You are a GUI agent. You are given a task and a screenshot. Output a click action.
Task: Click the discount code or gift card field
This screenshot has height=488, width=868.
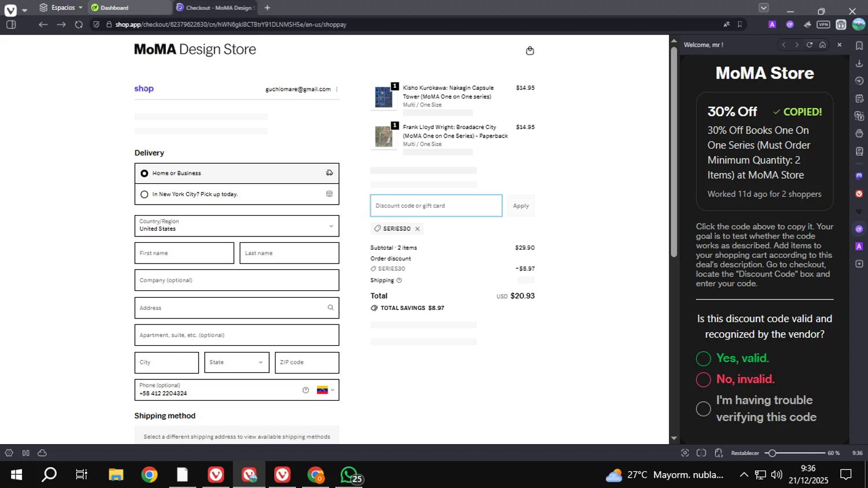click(436, 206)
